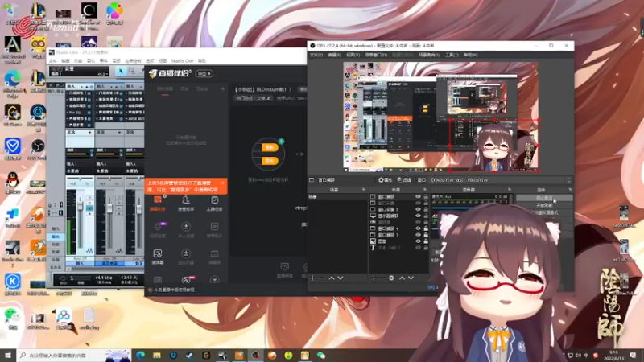Screen dimensions: 644x362
Task: Click the upper orange copy button
Action: point(270,147)
